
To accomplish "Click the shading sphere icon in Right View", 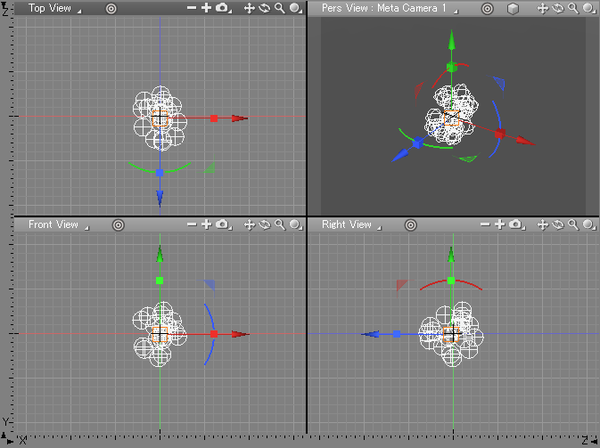I will (588, 225).
